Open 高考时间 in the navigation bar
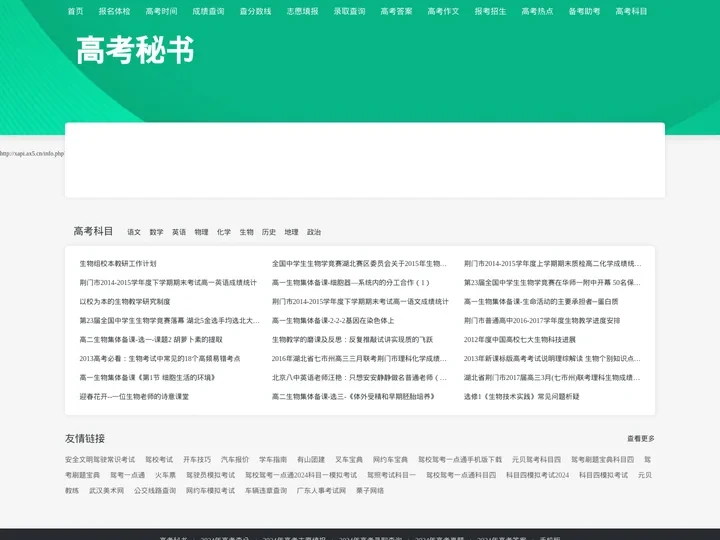The height and width of the screenshot is (540, 720). (161, 11)
